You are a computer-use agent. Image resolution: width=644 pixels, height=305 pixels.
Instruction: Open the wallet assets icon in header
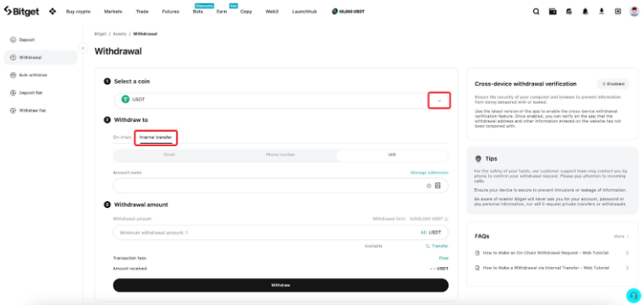(553, 12)
